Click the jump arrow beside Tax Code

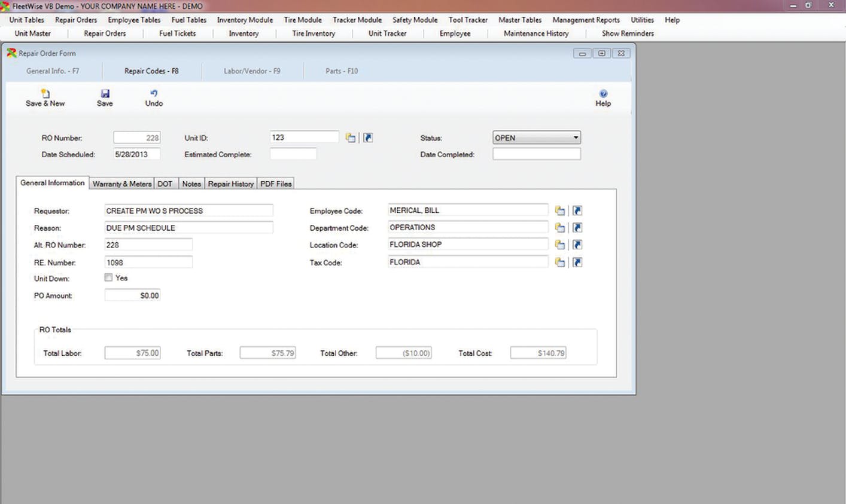pyautogui.click(x=576, y=261)
